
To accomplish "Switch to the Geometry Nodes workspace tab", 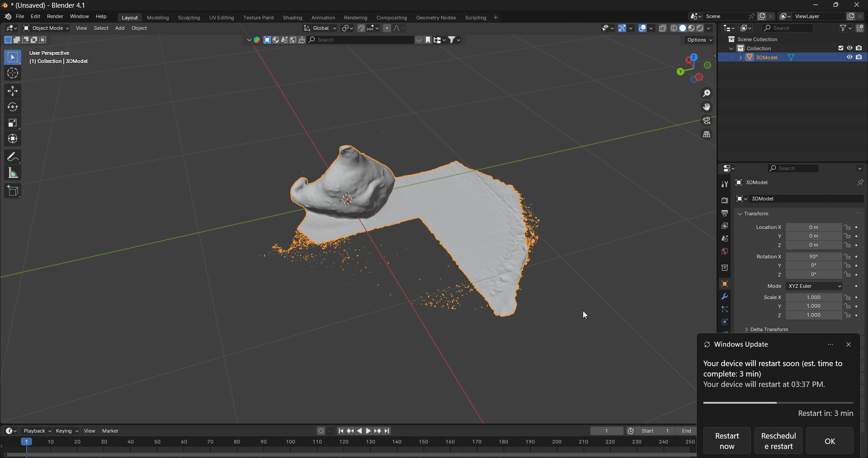I will [x=436, y=18].
